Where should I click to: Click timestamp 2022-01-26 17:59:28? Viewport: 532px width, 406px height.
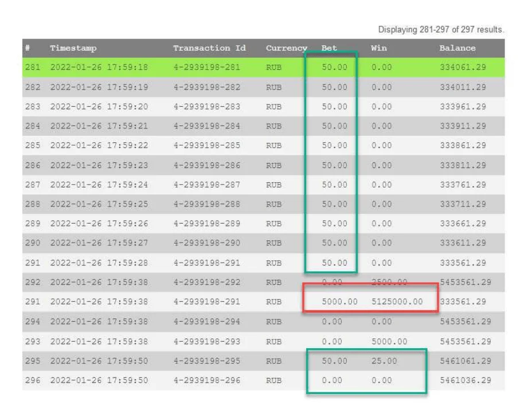(x=99, y=263)
